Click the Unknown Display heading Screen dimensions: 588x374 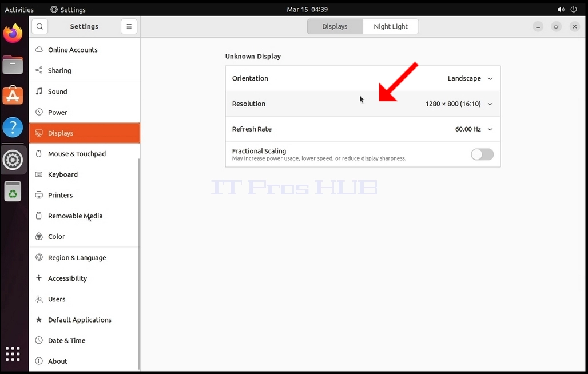click(x=253, y=56)
